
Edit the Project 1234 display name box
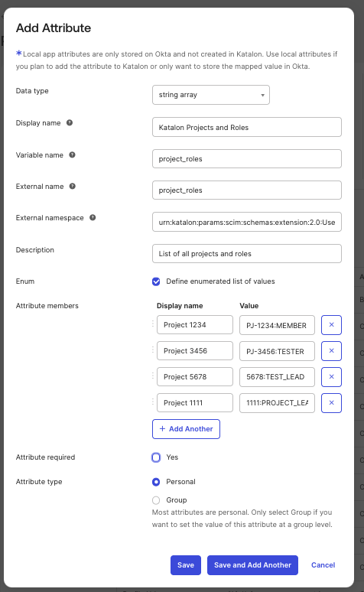coord(195,325)
